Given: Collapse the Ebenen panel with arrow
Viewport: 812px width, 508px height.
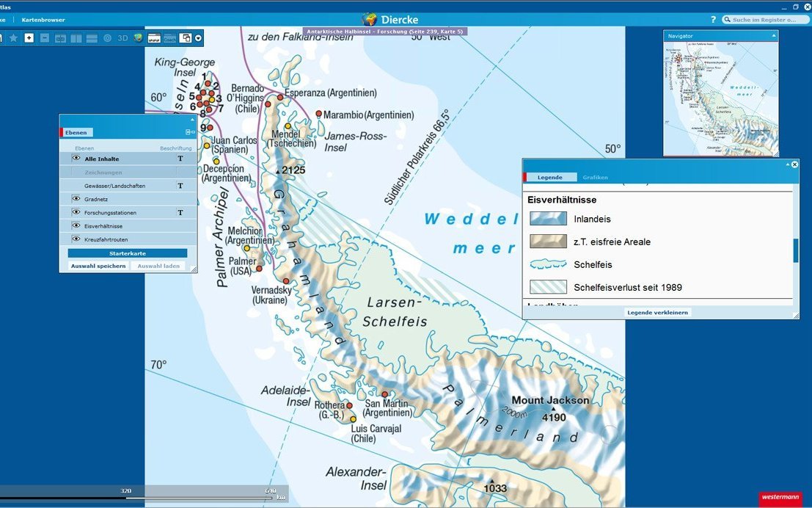Looking at the screenshot, I should click(x=192, y=119).
